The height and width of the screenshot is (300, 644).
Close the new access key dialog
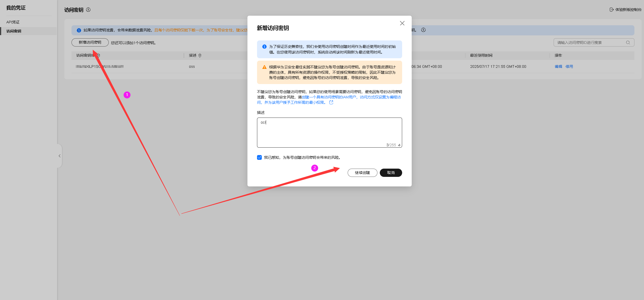[x=402, y=23]
